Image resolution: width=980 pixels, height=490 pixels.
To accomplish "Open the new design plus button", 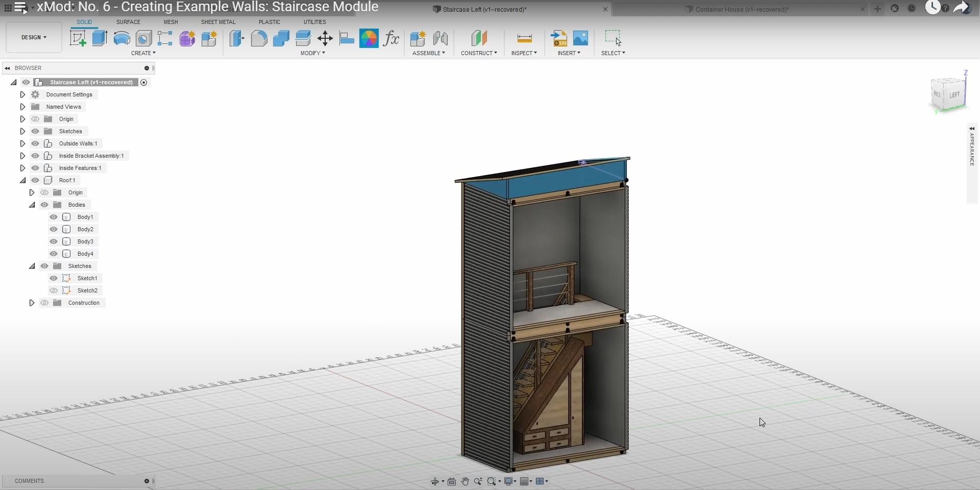I will (878, 9).
